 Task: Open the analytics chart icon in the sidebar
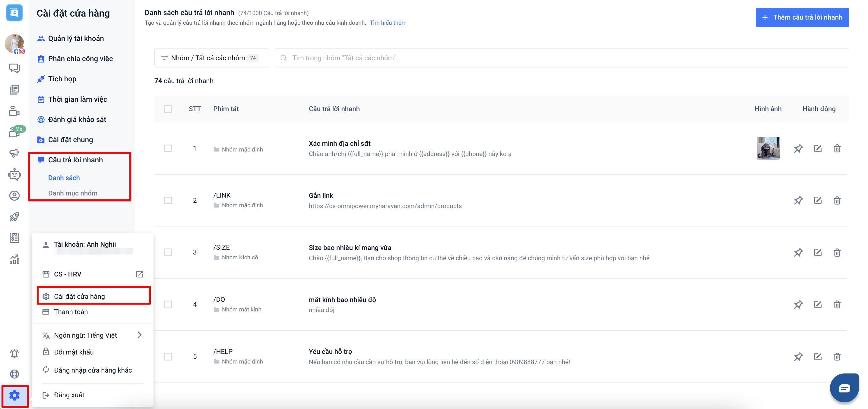(14, 259)
